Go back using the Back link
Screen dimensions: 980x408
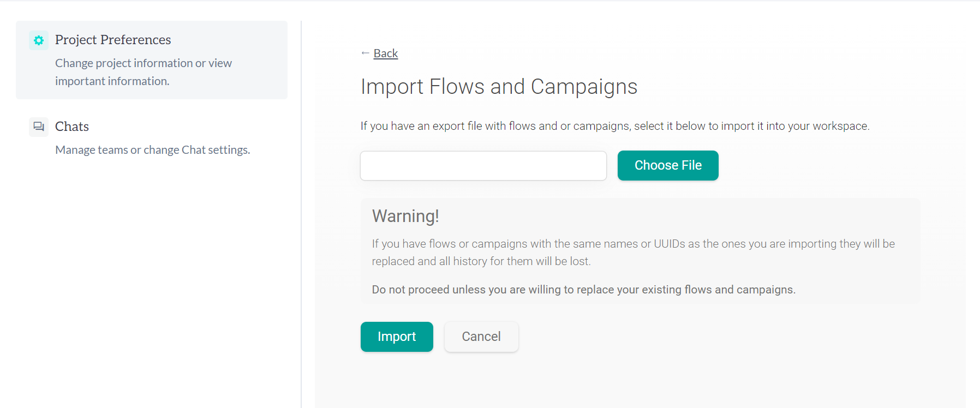pyautogui.click(x=385, y=53)
